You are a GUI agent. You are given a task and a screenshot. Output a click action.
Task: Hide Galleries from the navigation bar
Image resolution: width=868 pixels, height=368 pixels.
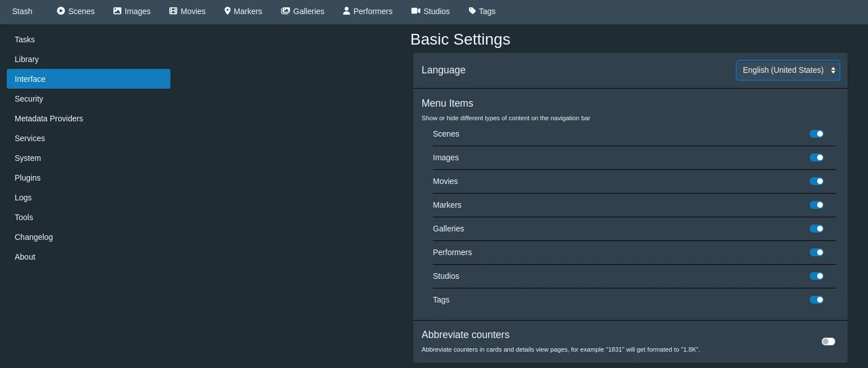816,229
